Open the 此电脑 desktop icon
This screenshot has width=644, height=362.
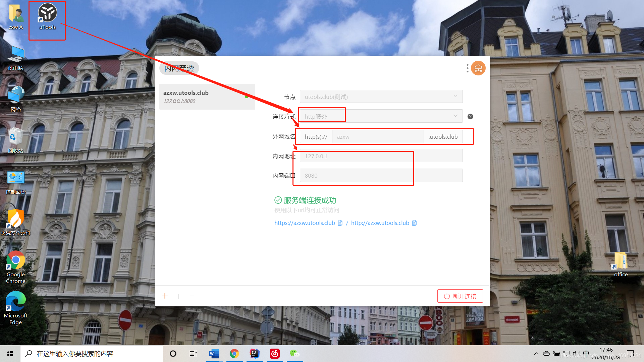pyautogui.click(x=16, y=58)
